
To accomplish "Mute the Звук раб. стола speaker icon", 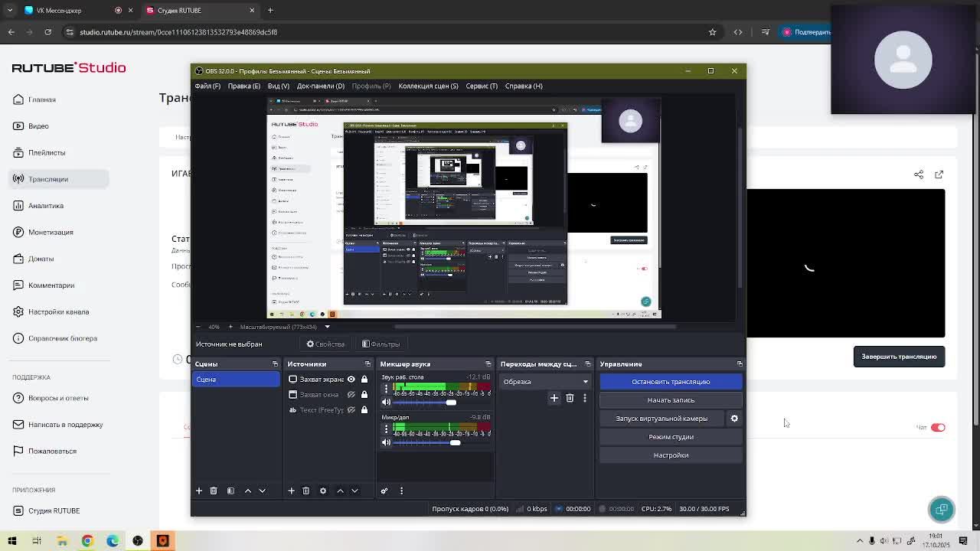I will [386, 403].
